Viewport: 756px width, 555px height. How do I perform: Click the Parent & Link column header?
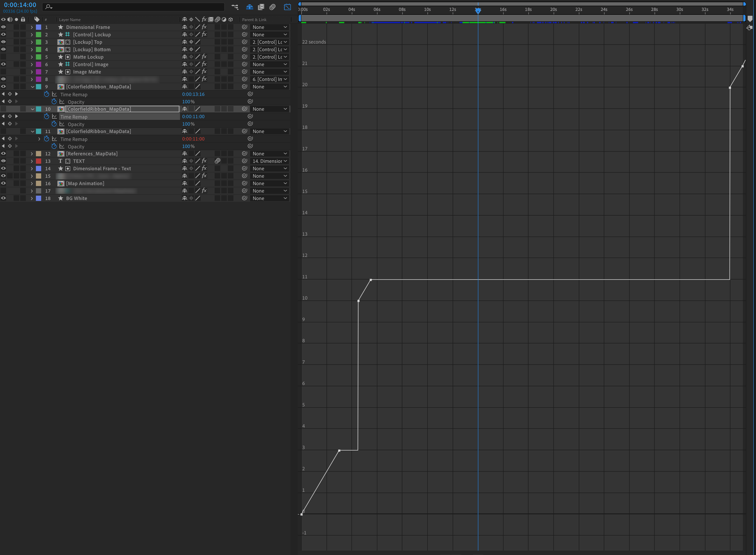click(254, 19)
